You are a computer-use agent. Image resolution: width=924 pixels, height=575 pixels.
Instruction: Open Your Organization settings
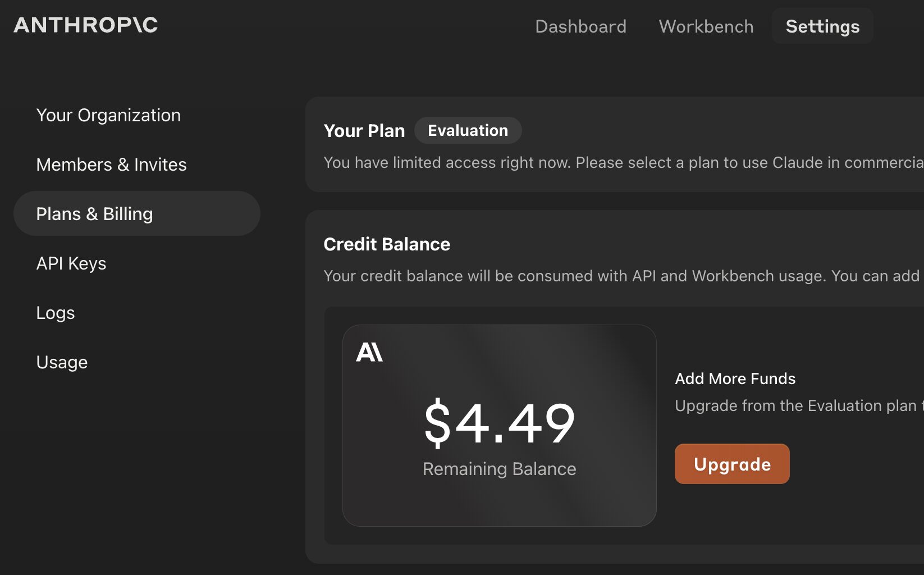108,115
